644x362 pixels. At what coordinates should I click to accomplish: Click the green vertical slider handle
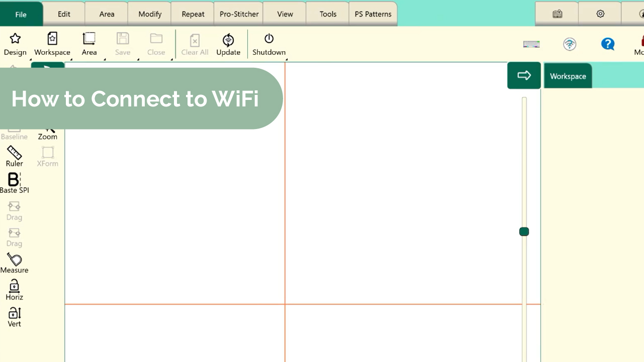(x=524, y=231)
